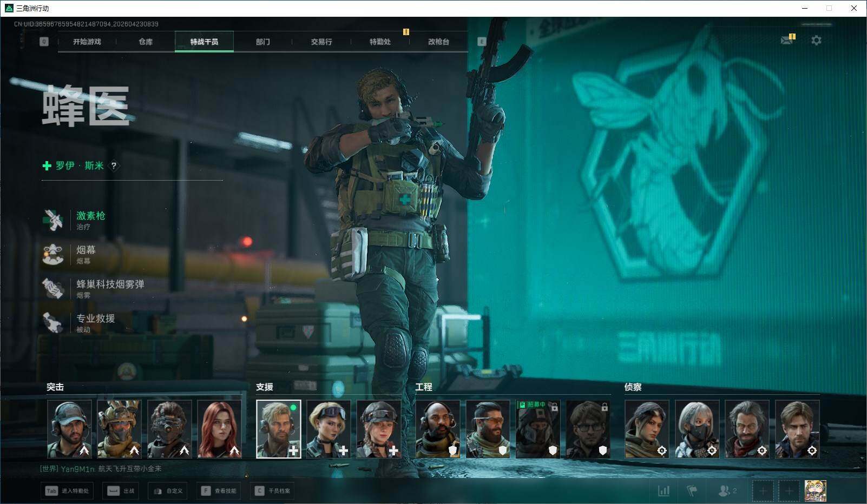Viewport: 867px width, 504px height.
Task: Select the 蜂巢科技烟雾弹 skill icon
Action: click(x=54, y=288)
